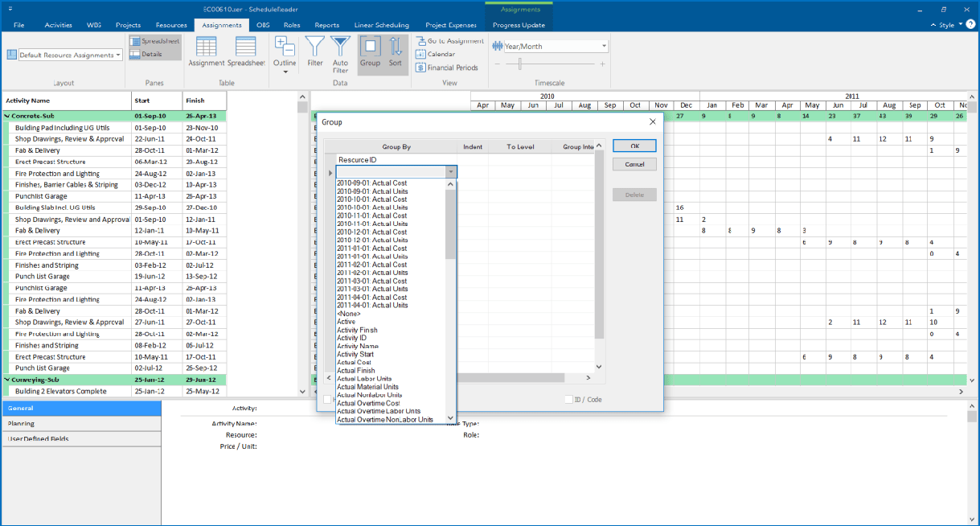Click the timescale zoom-in plus
The width and height of the screenshot is (980, 526).
point(602,64)
